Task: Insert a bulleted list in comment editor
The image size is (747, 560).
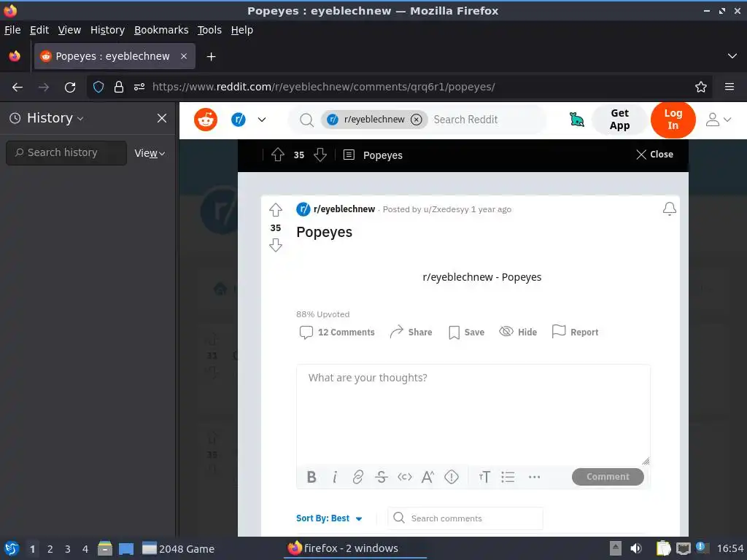Action: (x=508, y=477)
